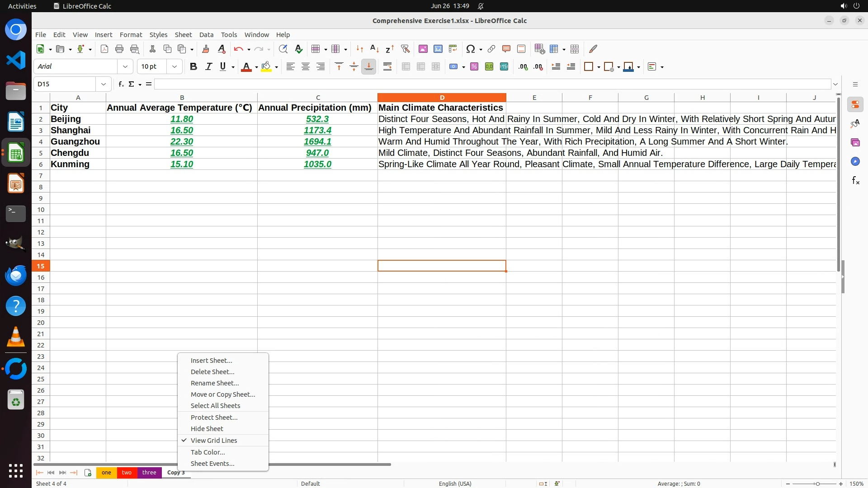Click Format as Percent icon
868x488 pixels.
(x=474, y=67)
